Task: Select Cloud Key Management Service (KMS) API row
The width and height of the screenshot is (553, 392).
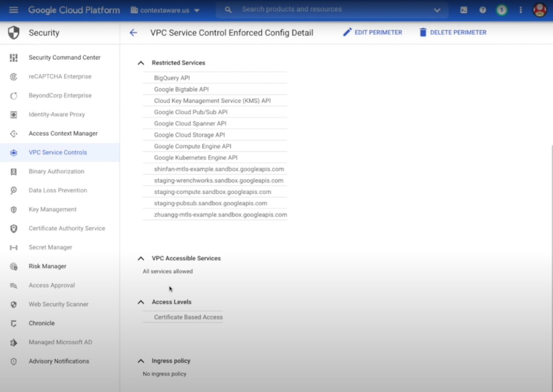Action: (215, 101)
